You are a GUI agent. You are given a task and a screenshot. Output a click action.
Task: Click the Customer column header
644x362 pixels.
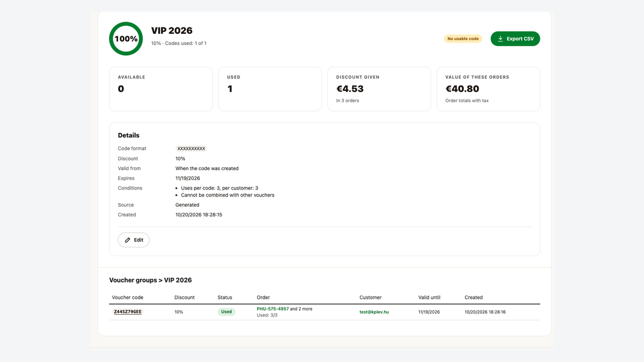point(371,297)
